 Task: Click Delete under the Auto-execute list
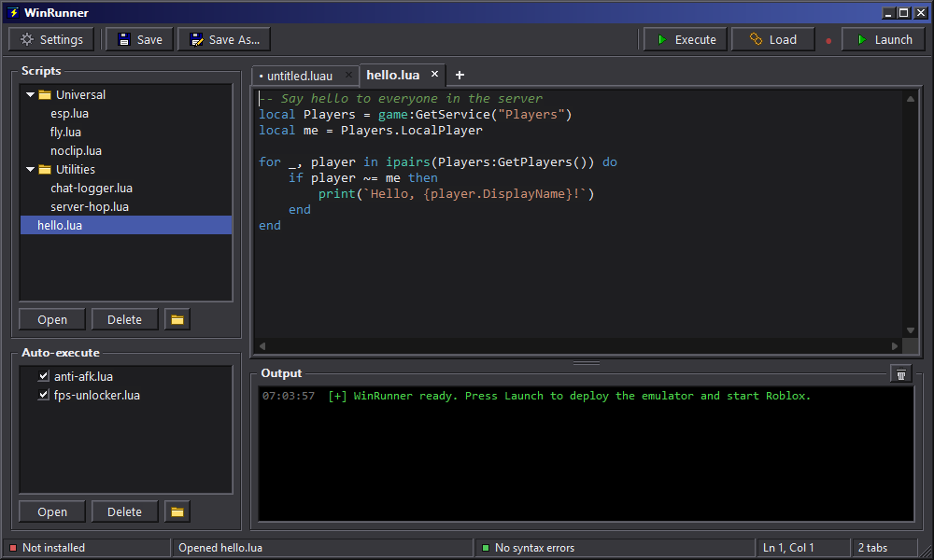[x=124, y=511]
